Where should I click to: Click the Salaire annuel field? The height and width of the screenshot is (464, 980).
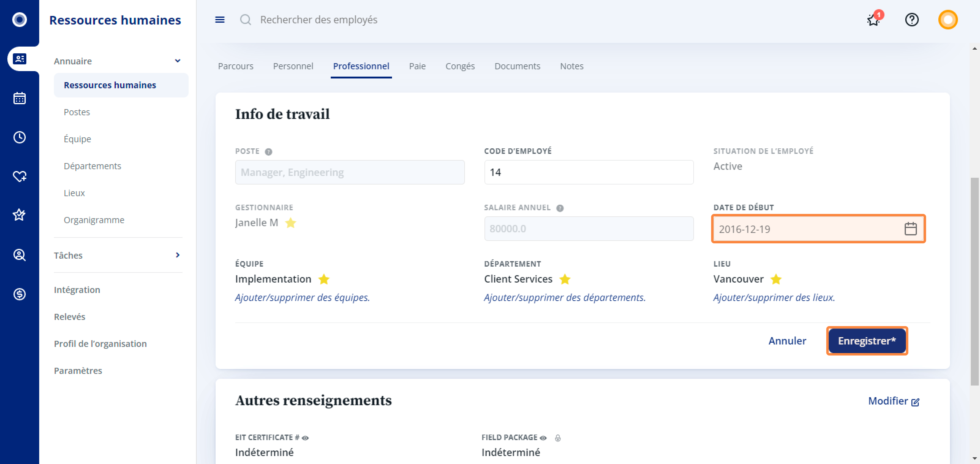pyautogui.click(x=589, y=228)
